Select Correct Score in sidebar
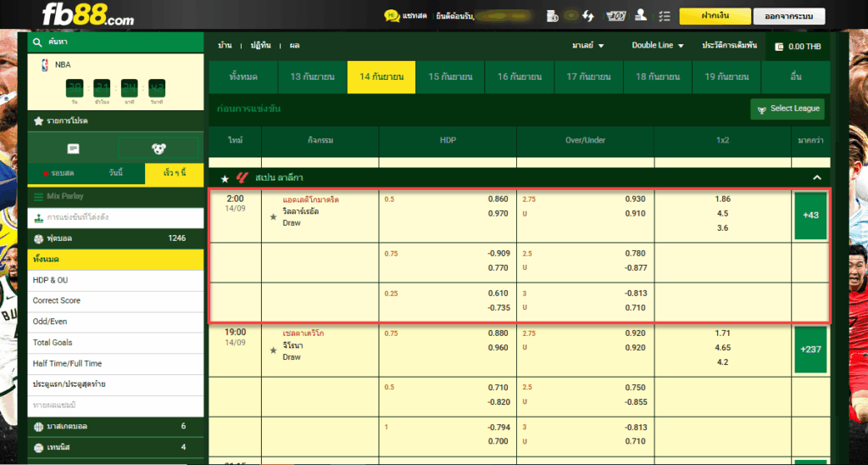The image size is (868, 465). pyautogui.click(x=115, y=301)
